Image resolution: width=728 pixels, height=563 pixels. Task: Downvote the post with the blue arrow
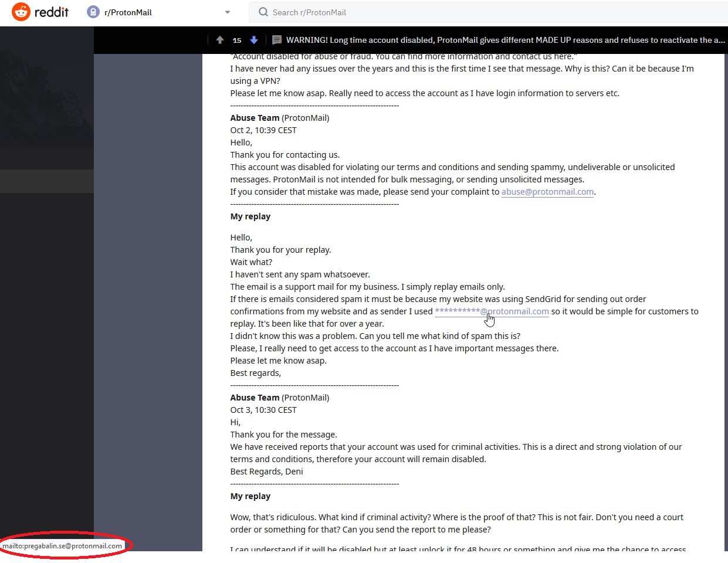click(x=254, y=40)
